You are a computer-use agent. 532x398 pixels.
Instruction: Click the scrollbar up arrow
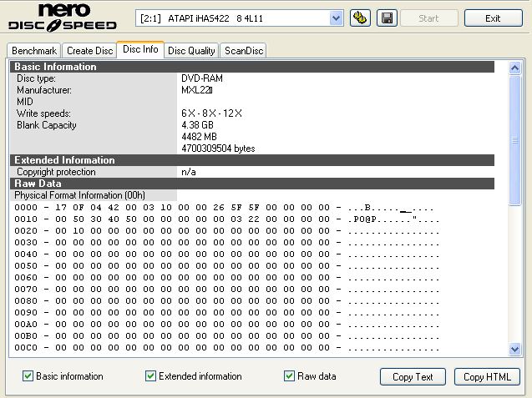coord(514,68)
